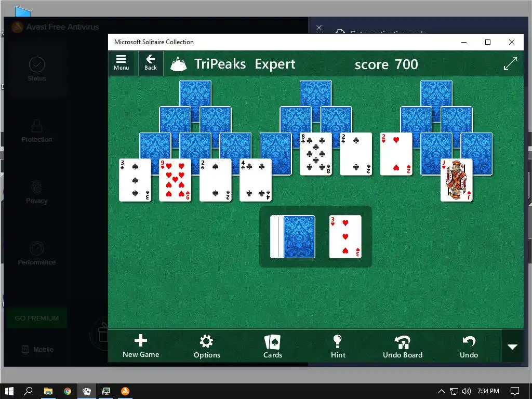Maximize the Solitaire Collection window

[487, 42]
